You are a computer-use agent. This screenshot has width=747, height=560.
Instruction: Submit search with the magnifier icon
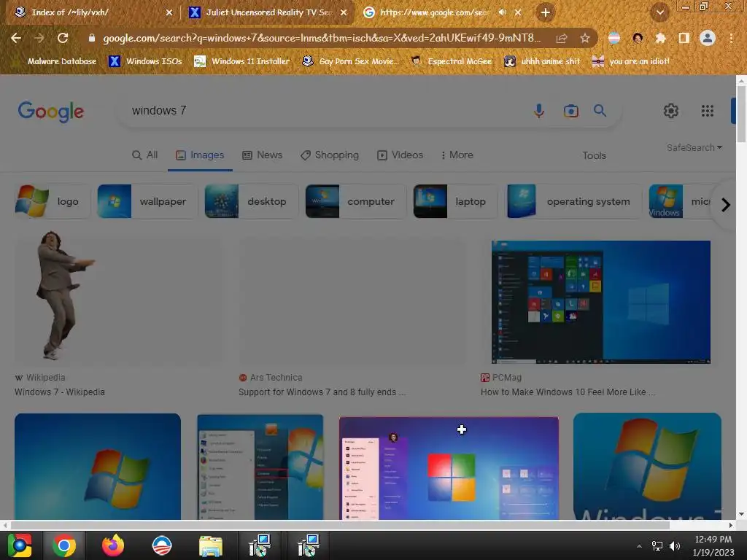click(600, 111)
